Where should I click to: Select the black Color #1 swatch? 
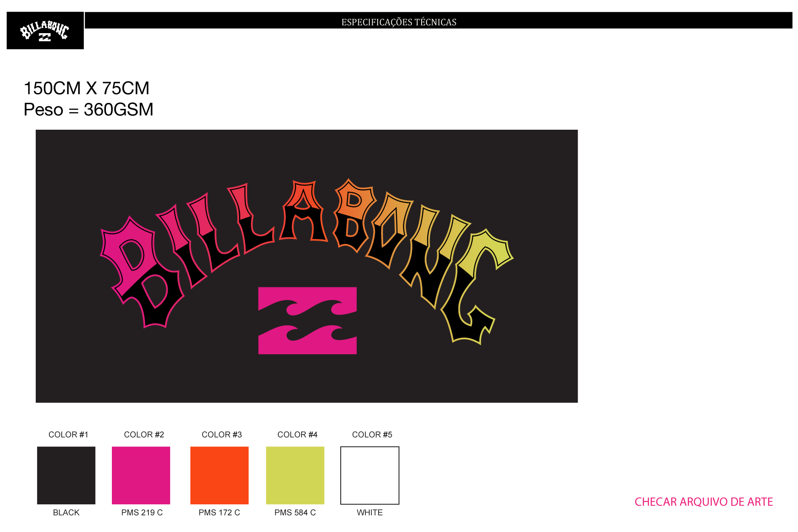[66, 475]
